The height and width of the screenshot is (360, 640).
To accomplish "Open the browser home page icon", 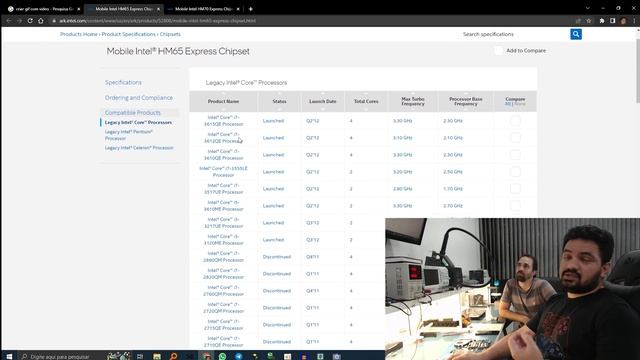I will pyautogui.click(x=41, y=20).
